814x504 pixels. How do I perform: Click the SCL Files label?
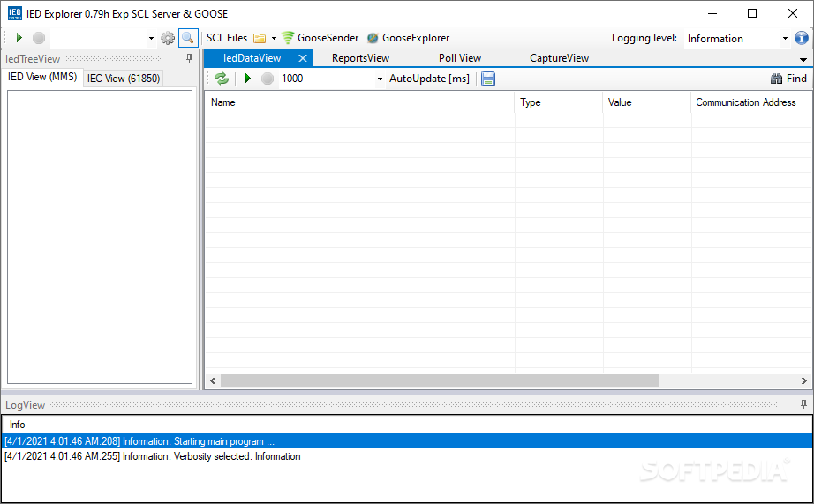click(227, 38)
